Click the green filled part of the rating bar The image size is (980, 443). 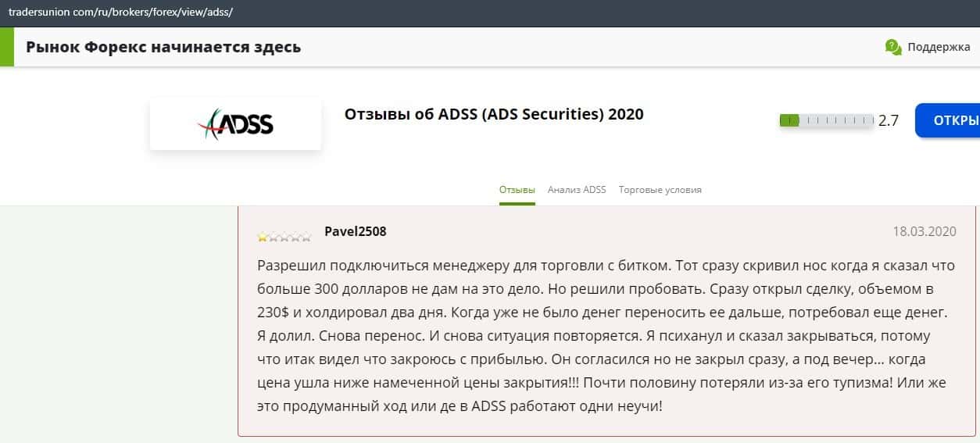(x=789, y=120)
